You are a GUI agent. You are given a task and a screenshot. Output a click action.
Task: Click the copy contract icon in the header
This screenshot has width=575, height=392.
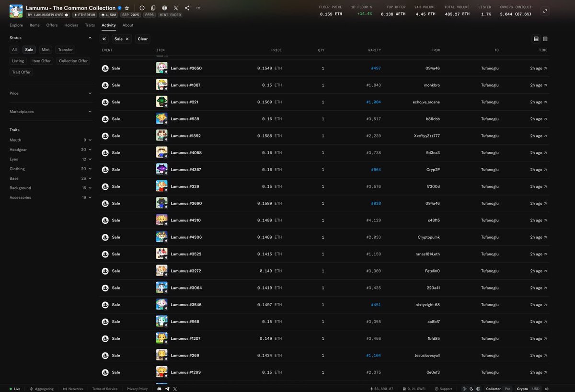(153, 8)
